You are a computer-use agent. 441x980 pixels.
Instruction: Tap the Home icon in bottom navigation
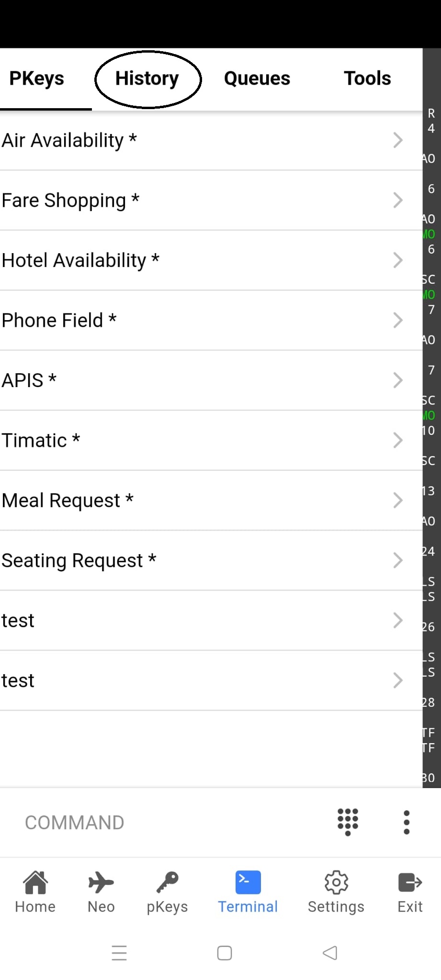pyautogui.click(x=35, y=882)
